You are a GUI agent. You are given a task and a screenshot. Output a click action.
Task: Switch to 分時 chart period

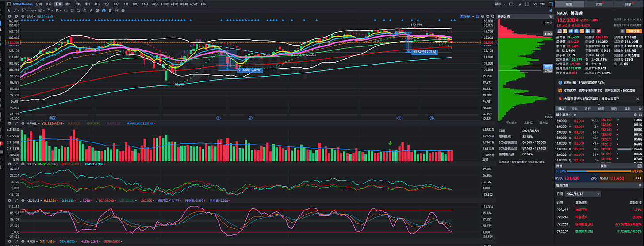tap(39, 4)
